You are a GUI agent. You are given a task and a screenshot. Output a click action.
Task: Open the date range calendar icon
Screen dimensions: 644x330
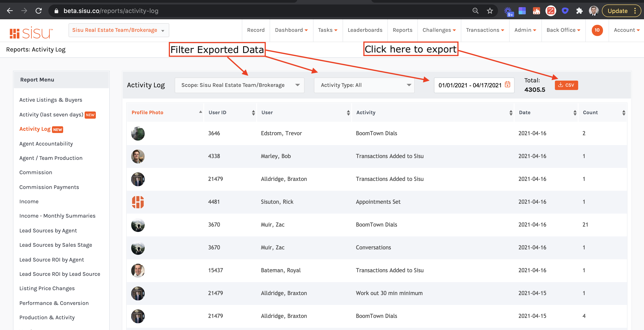click(x=507, y=84)
